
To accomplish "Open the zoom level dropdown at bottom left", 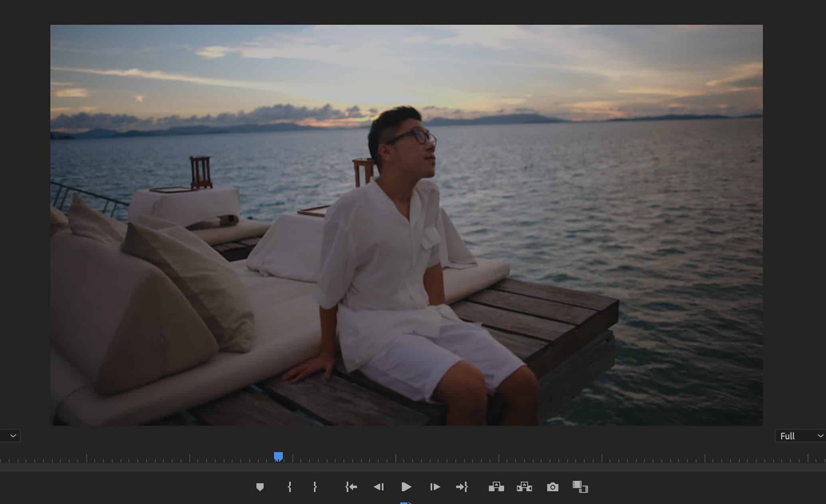I will click(x=10, y=436).
